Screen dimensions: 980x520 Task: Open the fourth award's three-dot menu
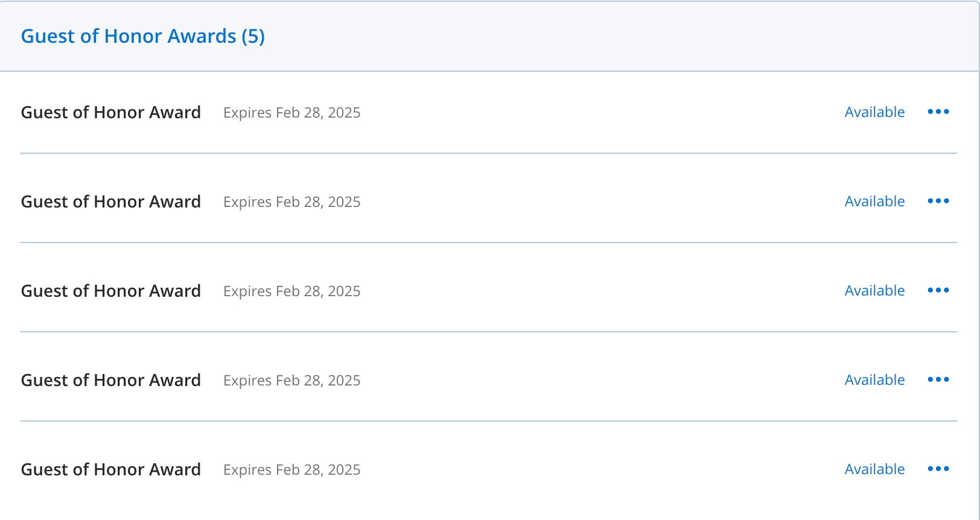pos(938,379)
